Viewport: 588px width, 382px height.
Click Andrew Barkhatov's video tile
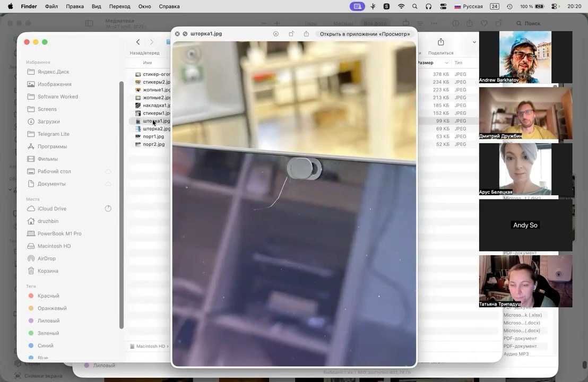click(525, 57)
